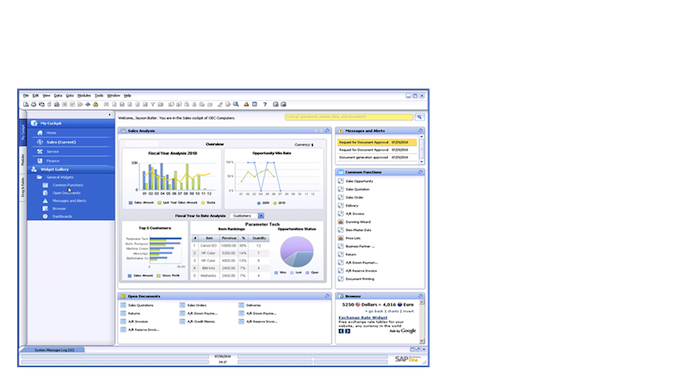Switch to the Drag & Relate side tab
The image size is (686, 390).
pyautogui.click(x=23, y=187)
